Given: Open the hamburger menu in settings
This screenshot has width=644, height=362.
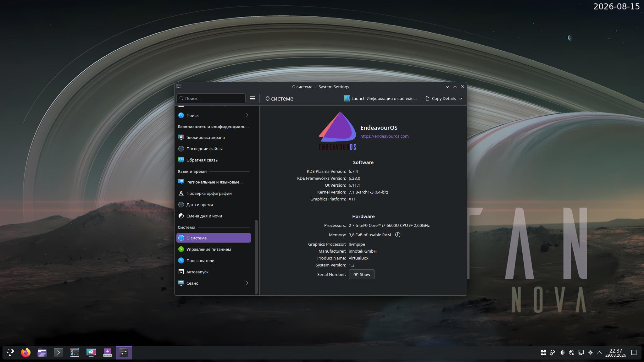Looking at the screenshot, I should (252, 98).
